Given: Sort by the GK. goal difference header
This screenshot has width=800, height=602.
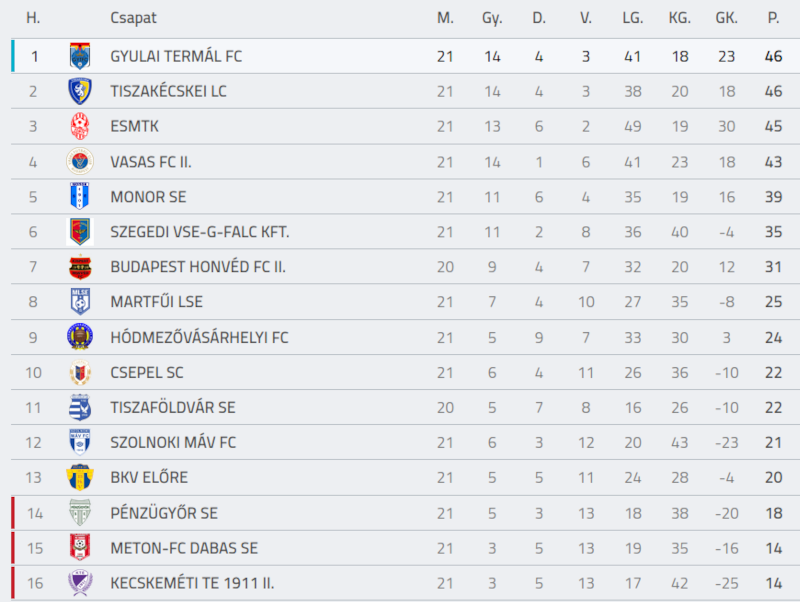Looking at the screenshot, I should (726, 18).
